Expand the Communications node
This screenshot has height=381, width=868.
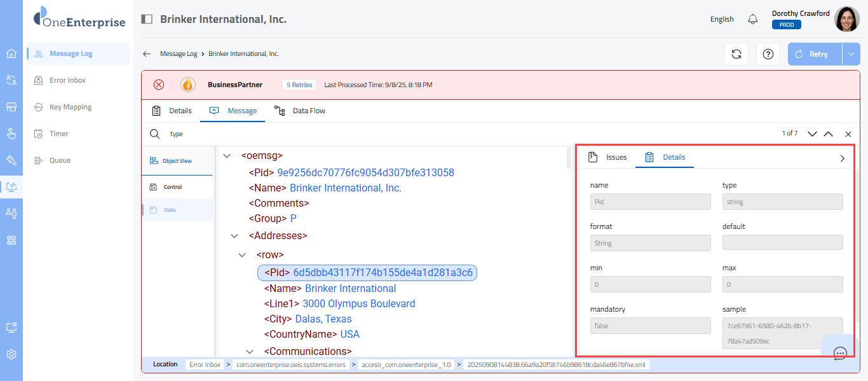(250, 352)
